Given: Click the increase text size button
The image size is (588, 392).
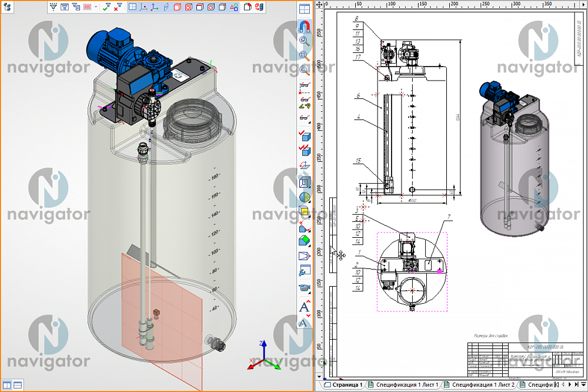Looking at the screenshot, I should point(305,307).
